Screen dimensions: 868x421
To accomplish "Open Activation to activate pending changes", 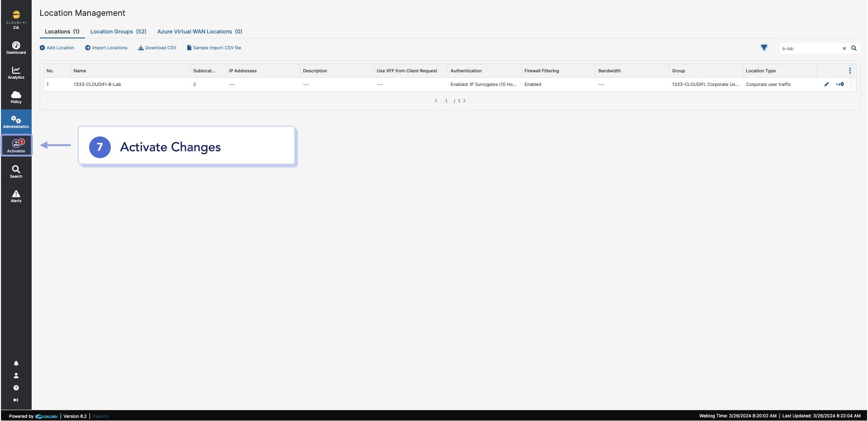I will [16, 146].
